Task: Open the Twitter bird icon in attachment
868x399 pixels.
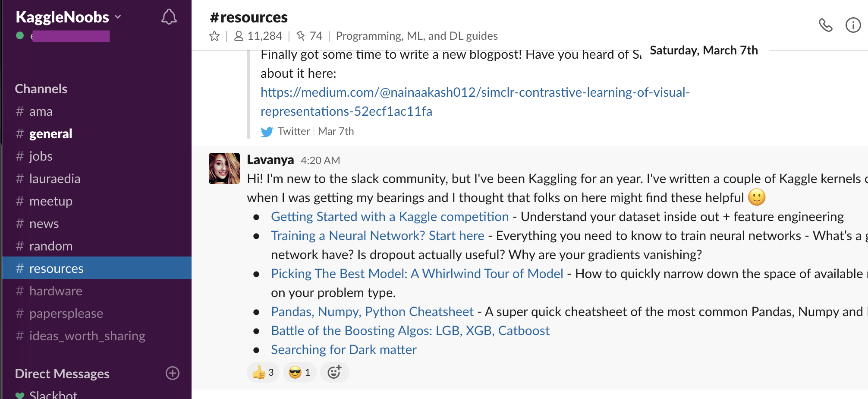Action: tap(267, 132)
